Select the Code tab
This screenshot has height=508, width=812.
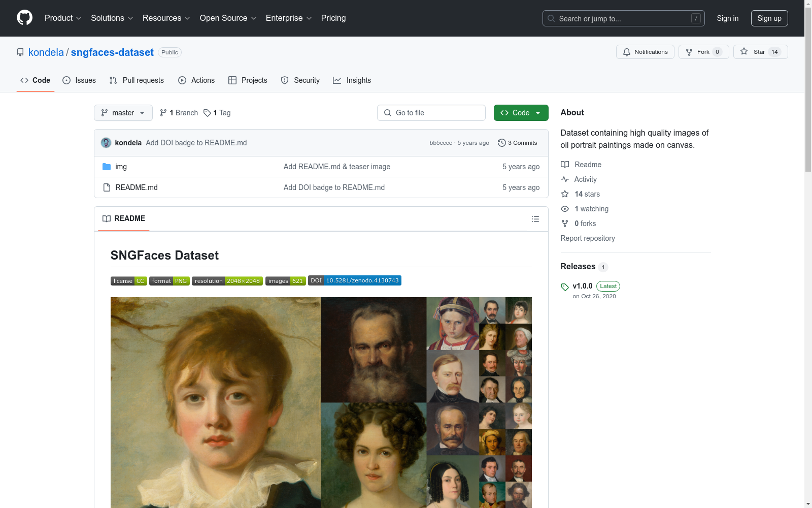[36, 80]
